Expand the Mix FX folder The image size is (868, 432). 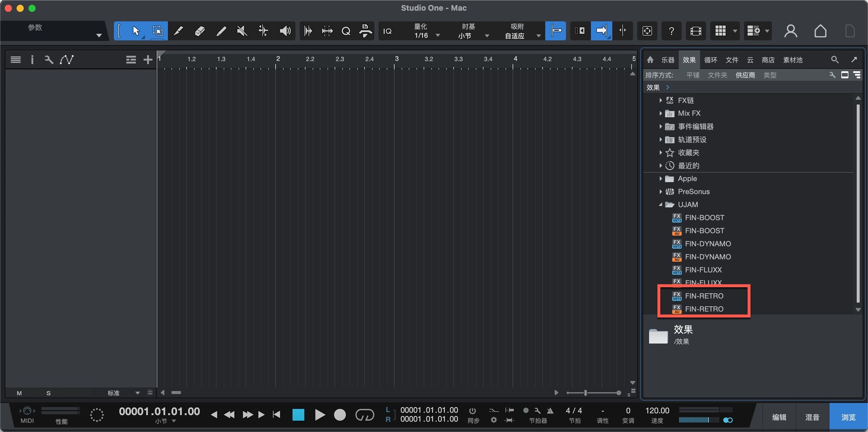coord(660,114)
